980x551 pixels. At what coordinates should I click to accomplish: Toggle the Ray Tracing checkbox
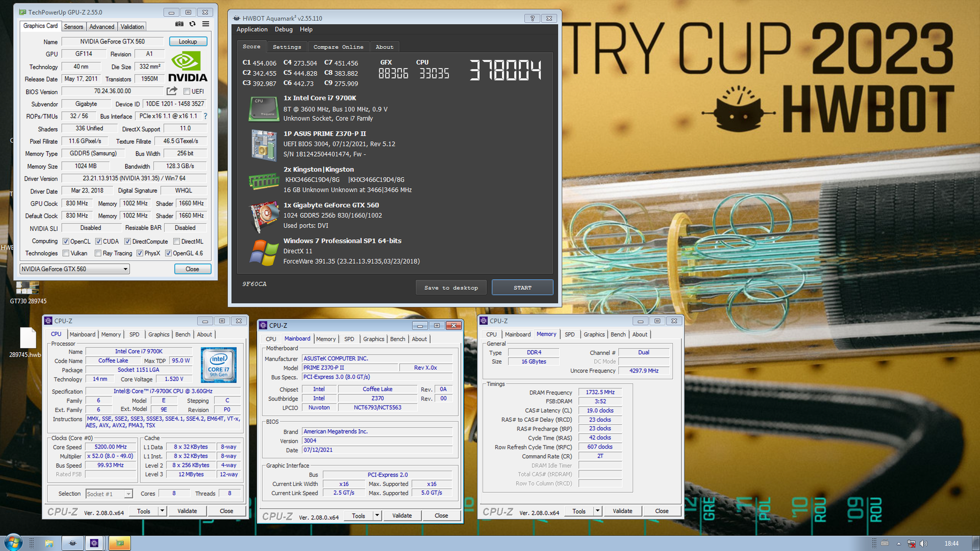point(98,253)
